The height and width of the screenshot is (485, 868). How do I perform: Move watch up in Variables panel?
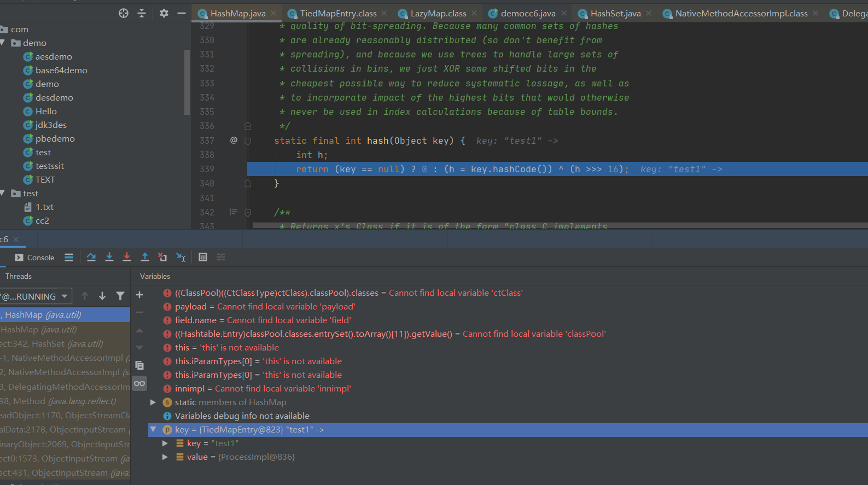click(139, 330)
